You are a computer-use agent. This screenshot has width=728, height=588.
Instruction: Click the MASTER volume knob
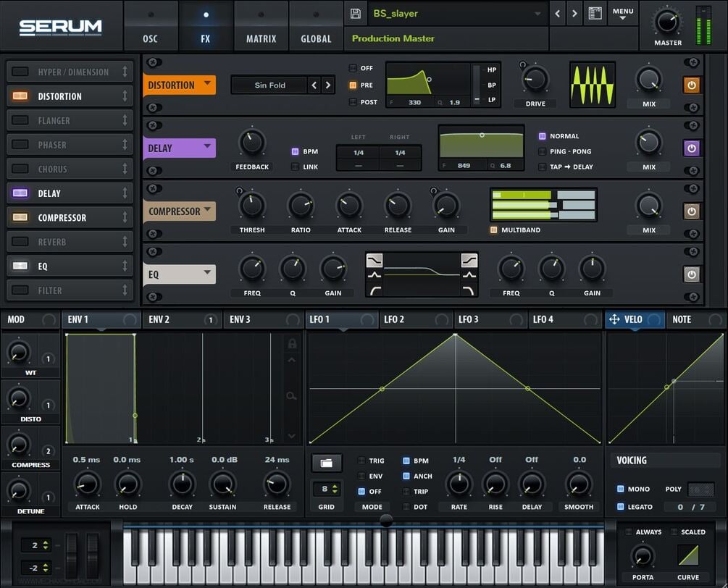click(x=667, y=21)
